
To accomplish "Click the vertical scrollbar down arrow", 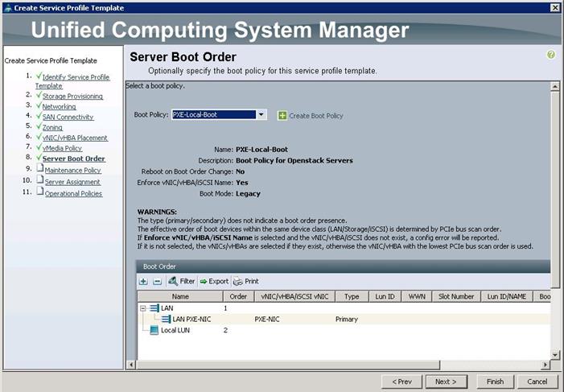I will pos(555,354).
